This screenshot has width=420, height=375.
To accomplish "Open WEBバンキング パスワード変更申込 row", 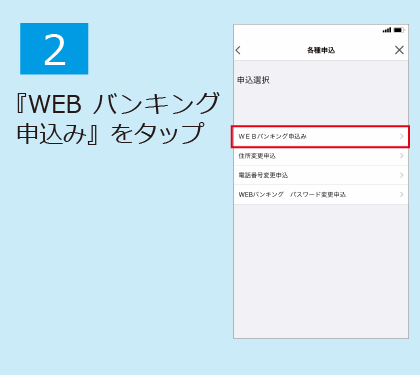I will pos(321,195).
